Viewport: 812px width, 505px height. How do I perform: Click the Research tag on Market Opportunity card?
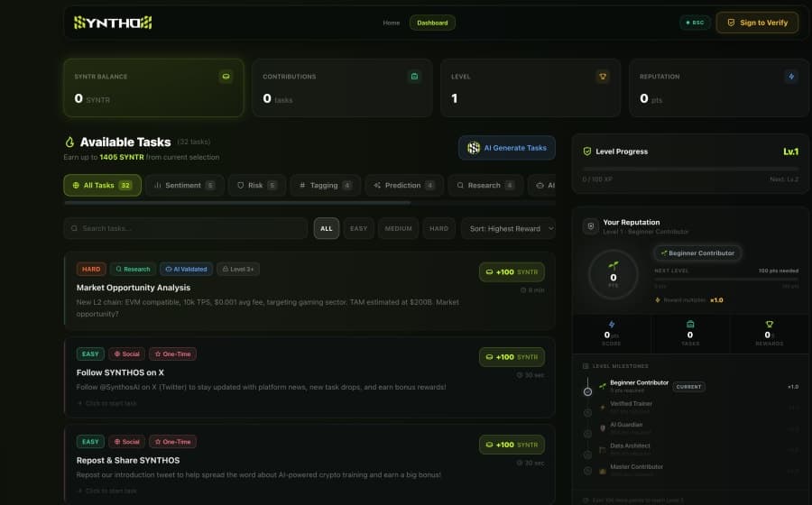[133, 269]
